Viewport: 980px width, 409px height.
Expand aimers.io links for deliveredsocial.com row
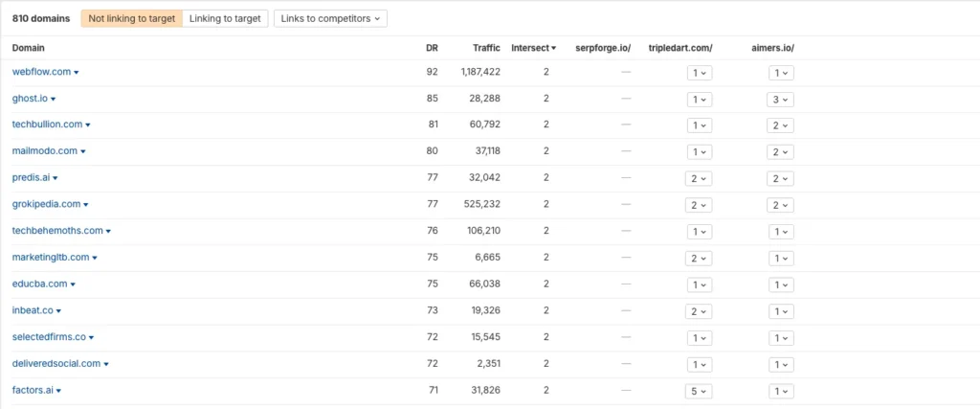[x=781, y=365]
